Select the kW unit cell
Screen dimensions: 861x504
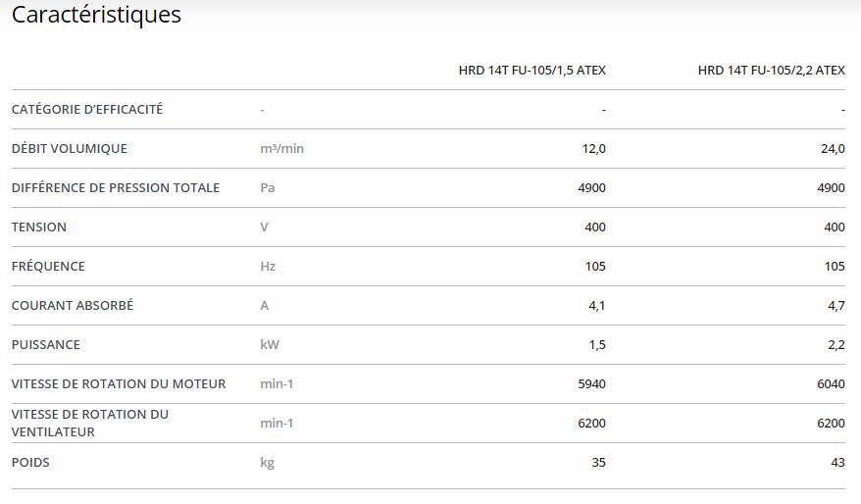tap(270, 345)
